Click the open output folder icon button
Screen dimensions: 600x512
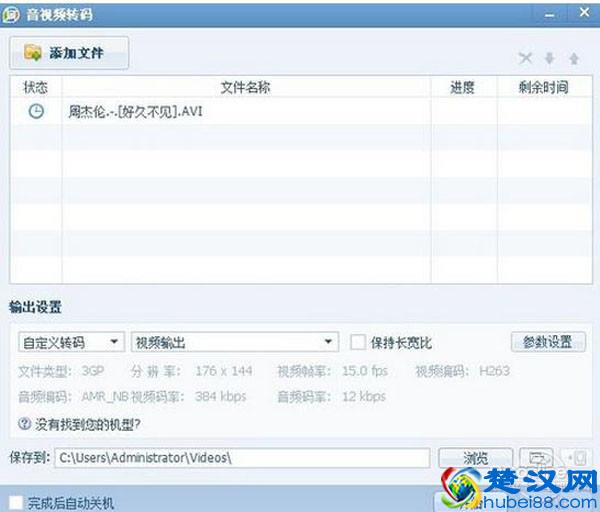tap(536, 458)
